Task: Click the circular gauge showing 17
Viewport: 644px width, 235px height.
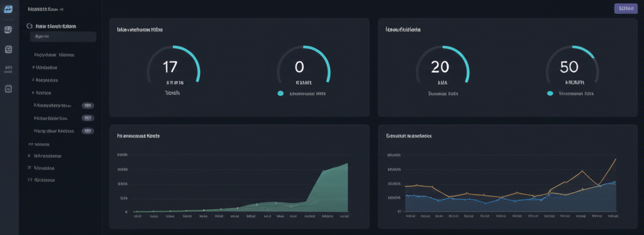Action: [x=174, y=67]
